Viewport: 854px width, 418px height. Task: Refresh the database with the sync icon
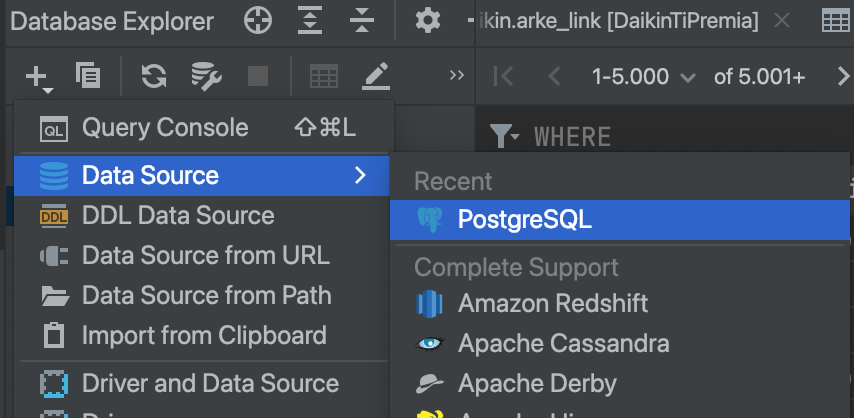(x=153, y=76)
